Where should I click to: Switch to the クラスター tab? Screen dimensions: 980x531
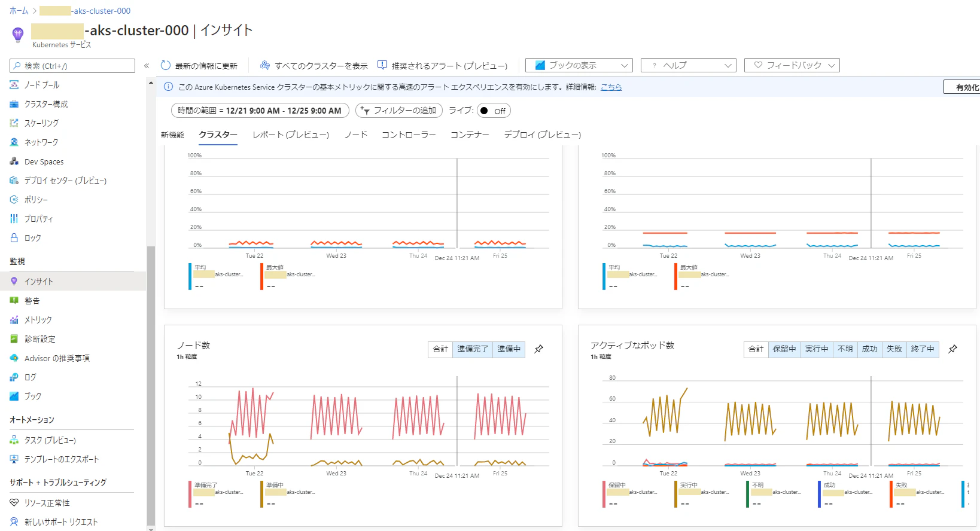[x=218, y=135]
